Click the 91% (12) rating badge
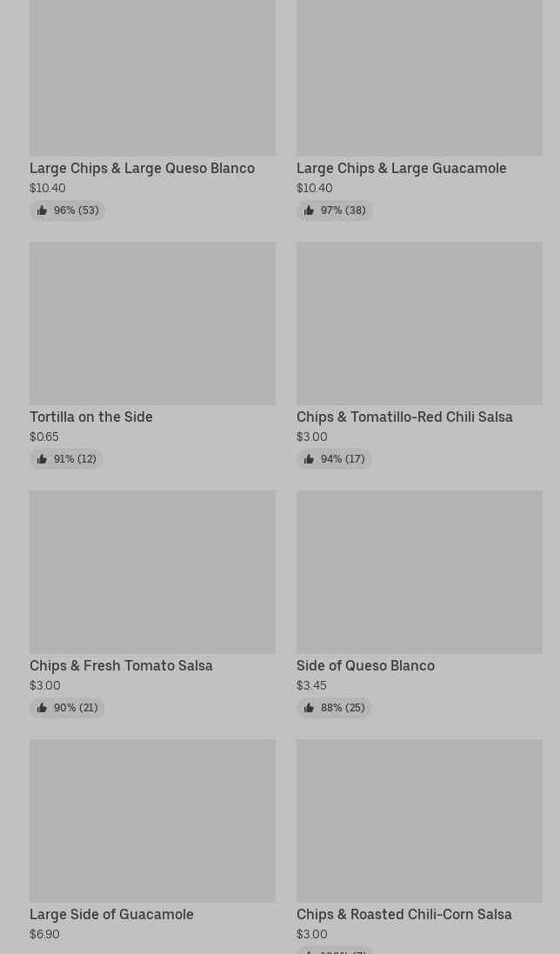560x954 pixels. tap(67, 459)
